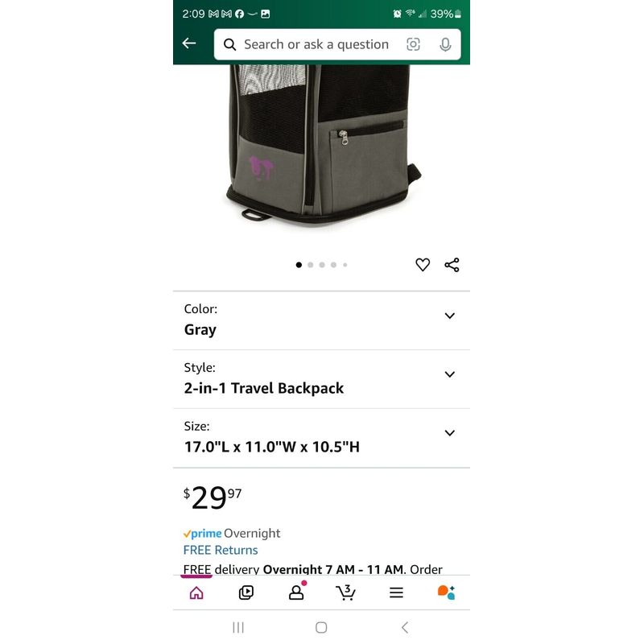Expand the Size dimensions dropdown

[321, 438]
